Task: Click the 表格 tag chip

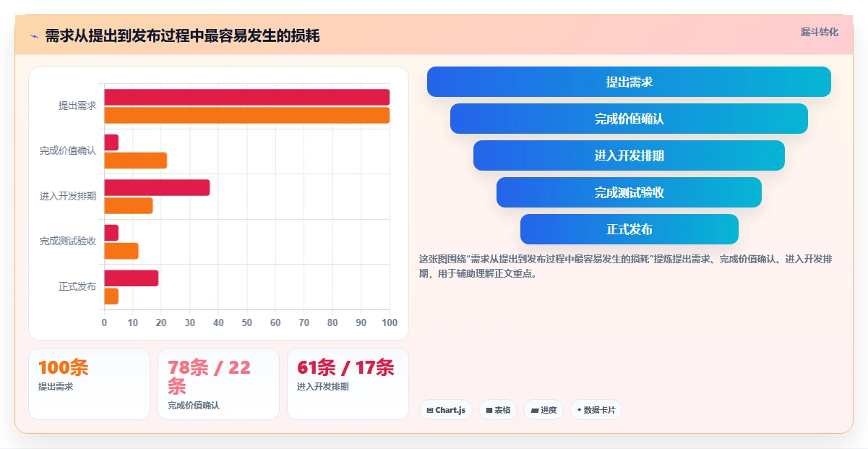Action: coord(498,410)
